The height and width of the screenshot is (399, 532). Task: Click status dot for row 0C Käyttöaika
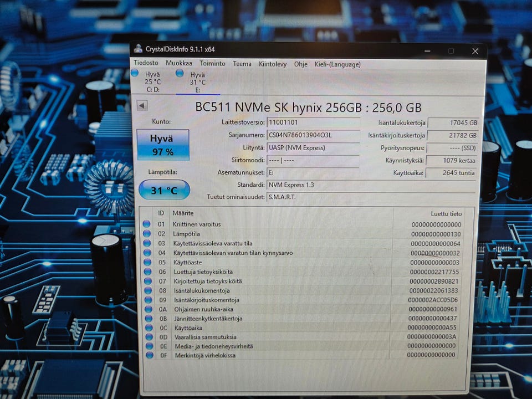149,328
